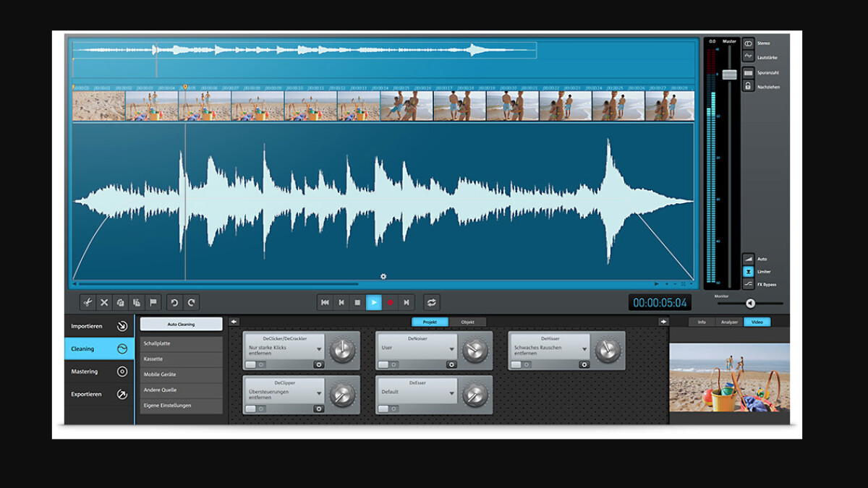The height and width of the screenshot is (488, 868).
Task: Open the Analyzer tab
Action: point(729,322)
